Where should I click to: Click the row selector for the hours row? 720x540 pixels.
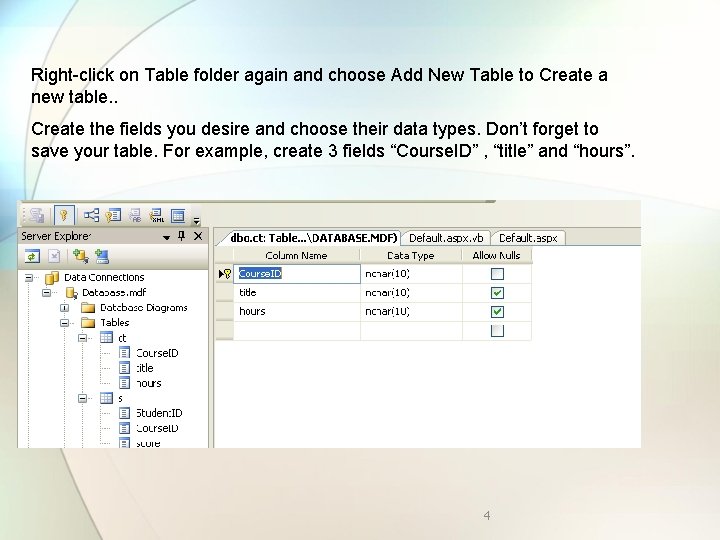pyautogui.click(x=225, y=311)
